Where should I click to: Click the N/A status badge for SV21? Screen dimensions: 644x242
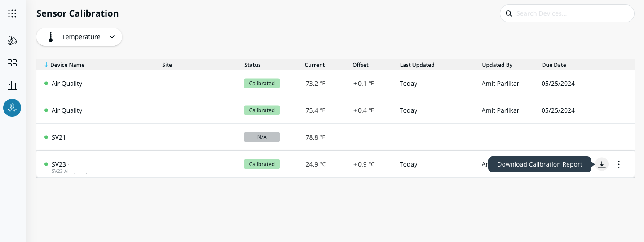pos(262,137)
